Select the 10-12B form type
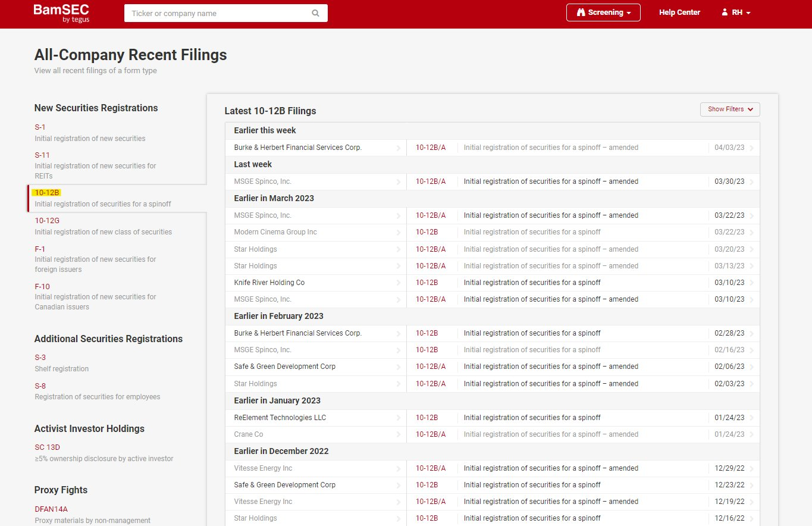812x526 pixels. pos(47,193)
